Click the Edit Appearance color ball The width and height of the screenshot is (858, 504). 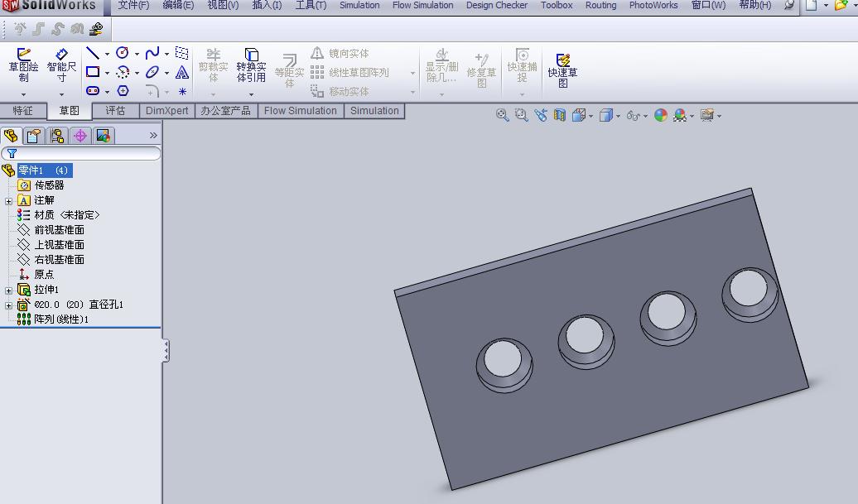click(660, 115)
